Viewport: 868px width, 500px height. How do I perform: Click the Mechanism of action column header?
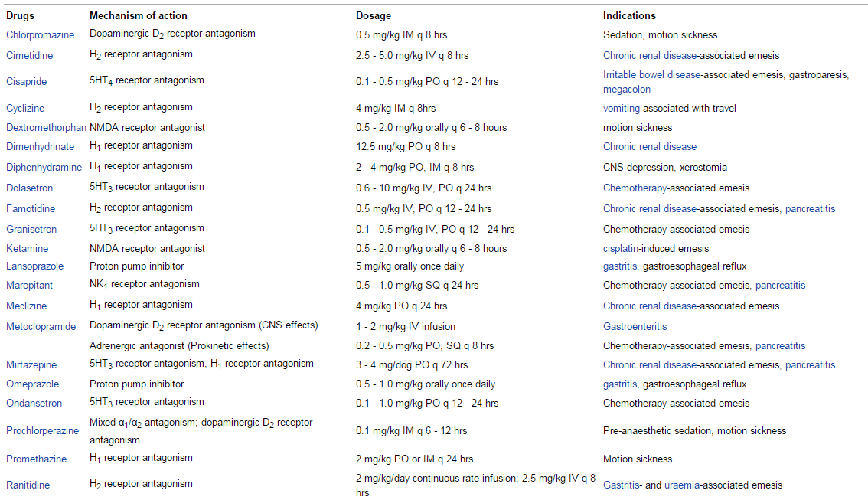pos(138,15)
